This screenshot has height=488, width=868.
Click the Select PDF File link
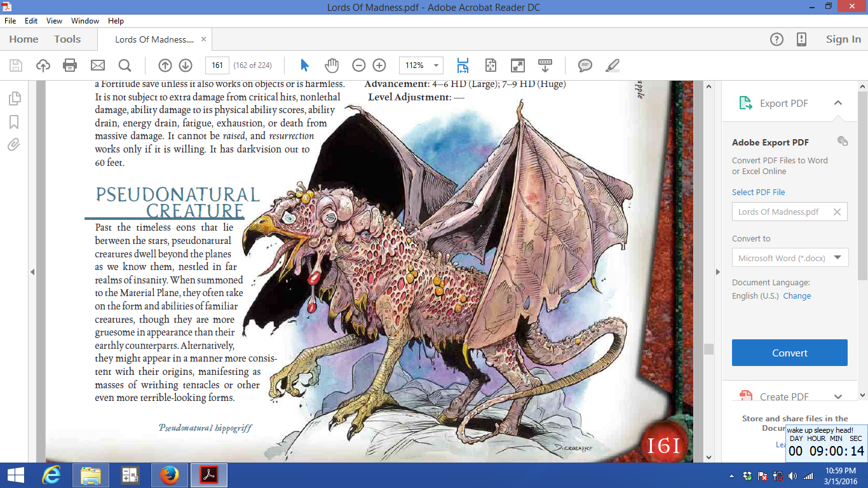click(758, 192)
